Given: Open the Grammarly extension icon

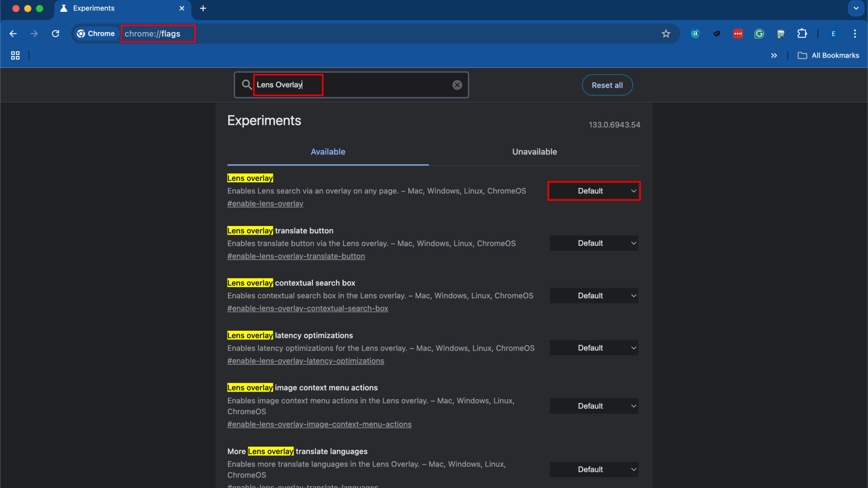Looking at the screenshot, I should pyautogui.click(x=759, y=33).
